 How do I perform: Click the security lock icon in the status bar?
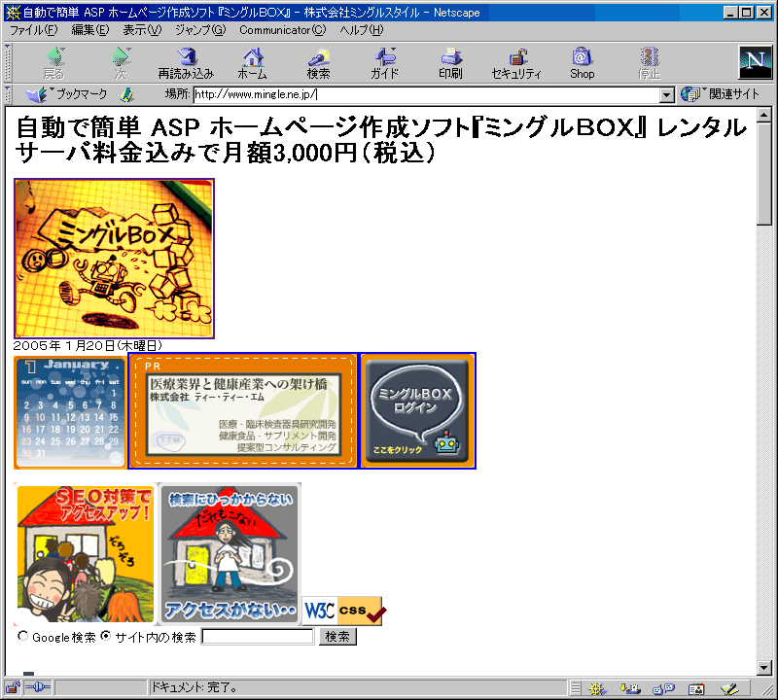point(13,688)
